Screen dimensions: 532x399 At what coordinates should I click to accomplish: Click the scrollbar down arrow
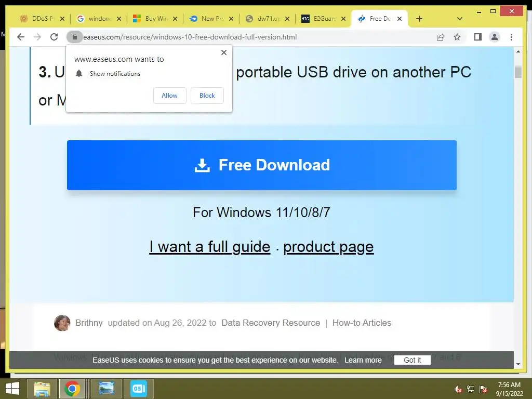coord(518,364)
